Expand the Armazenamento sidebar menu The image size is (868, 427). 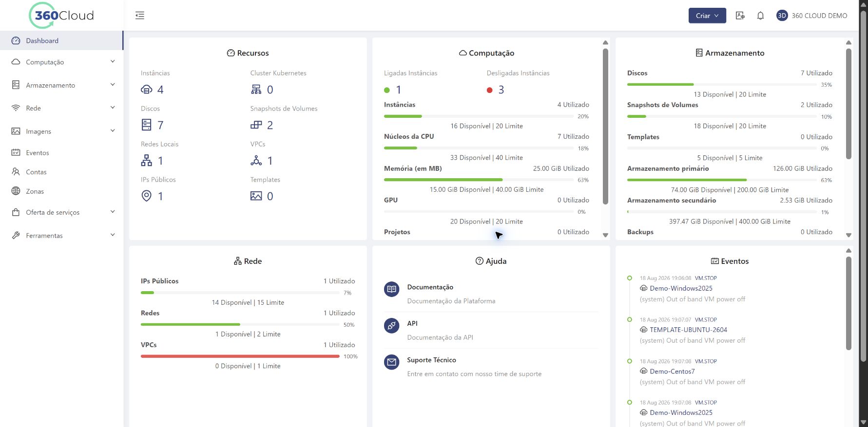click(x=62, y=85)
